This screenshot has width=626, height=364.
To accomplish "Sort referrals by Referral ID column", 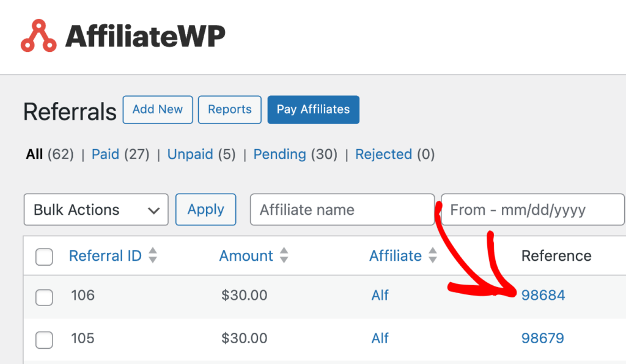I will pos(104,256).
